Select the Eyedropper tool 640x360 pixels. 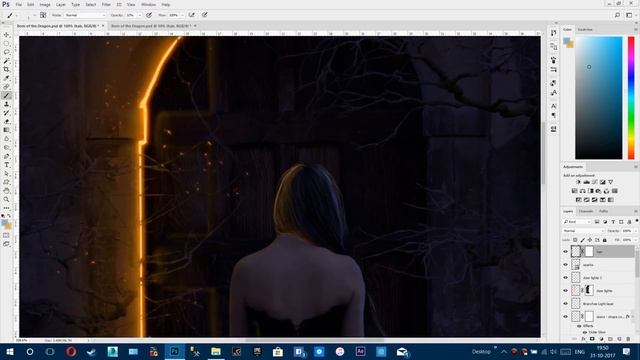point(6,78)
